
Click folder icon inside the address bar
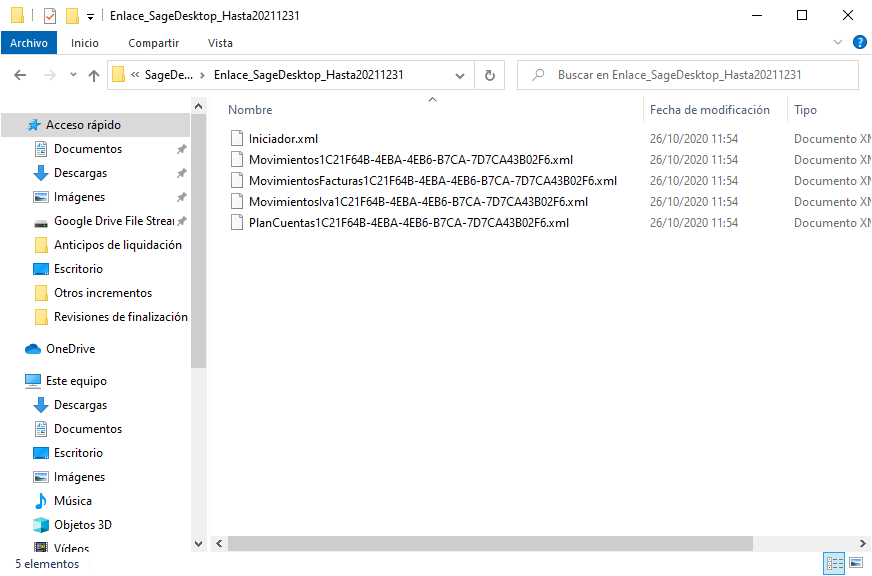point(118,75)
